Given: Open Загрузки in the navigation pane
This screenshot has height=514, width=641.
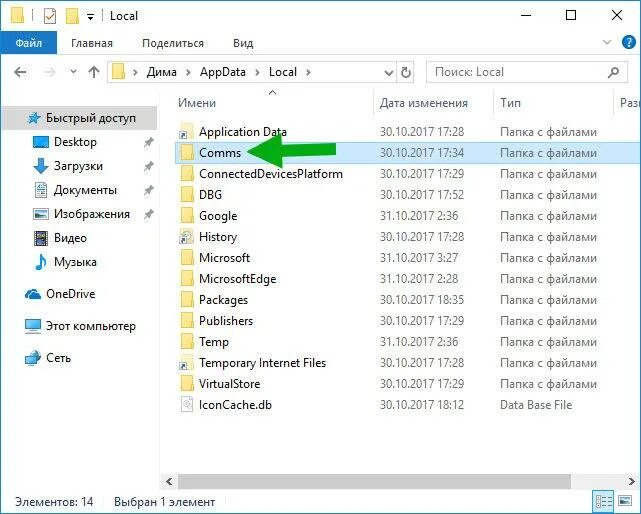Looking at the screenshot, I should pyautogui.click(x=78, y=166).
